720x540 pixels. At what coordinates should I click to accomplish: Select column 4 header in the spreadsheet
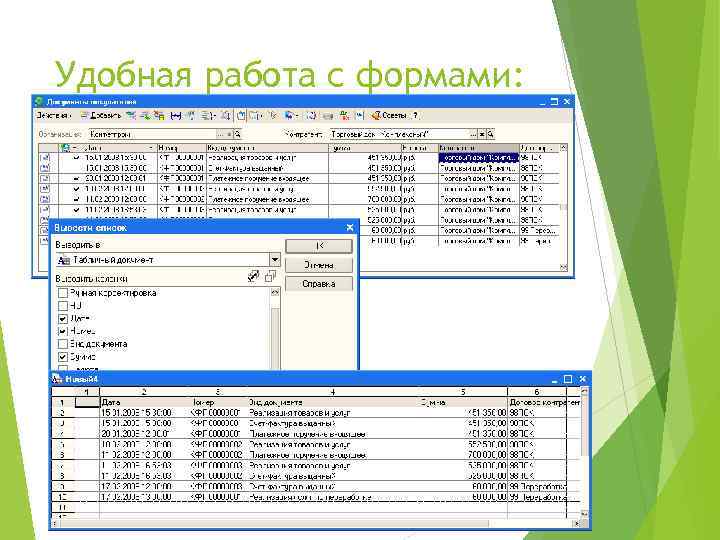click(333, 392)
